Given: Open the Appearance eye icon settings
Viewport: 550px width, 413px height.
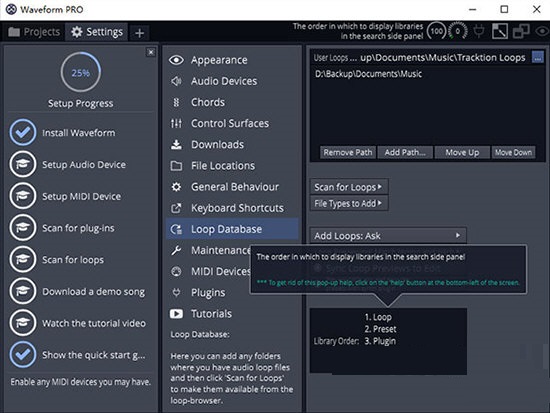Looking at the screenshot, I should coord(176,60).
